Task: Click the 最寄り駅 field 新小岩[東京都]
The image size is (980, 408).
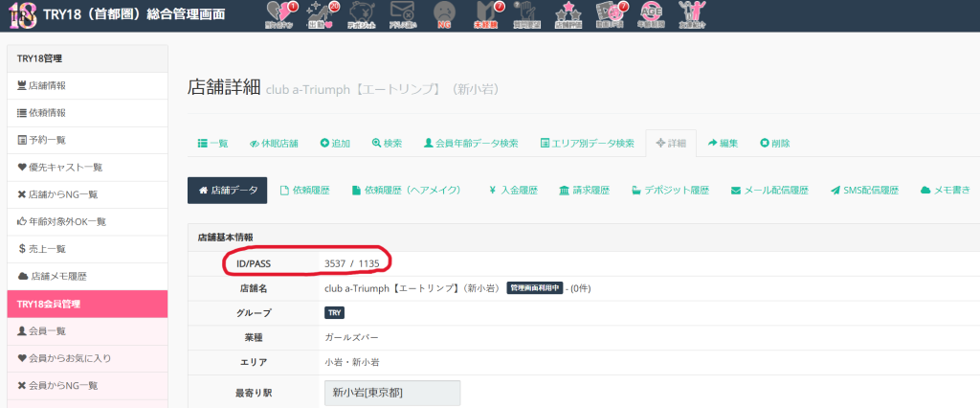Action: click(x=392, y=393)
